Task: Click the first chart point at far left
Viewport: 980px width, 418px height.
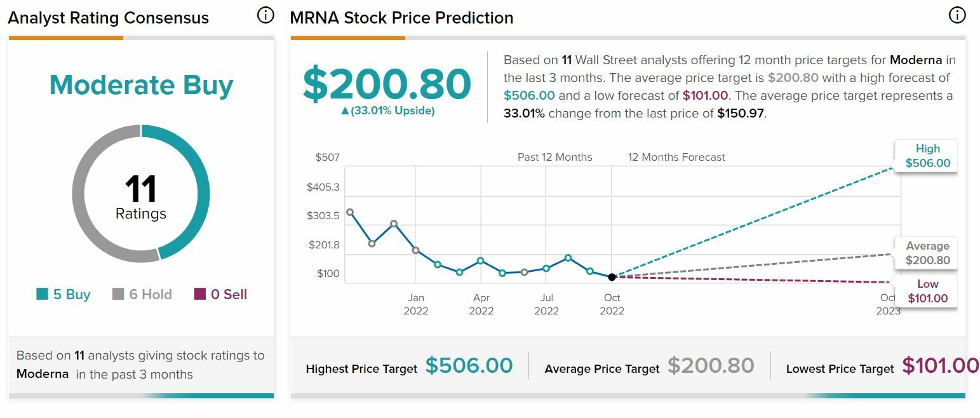Action: click(350, 213)
